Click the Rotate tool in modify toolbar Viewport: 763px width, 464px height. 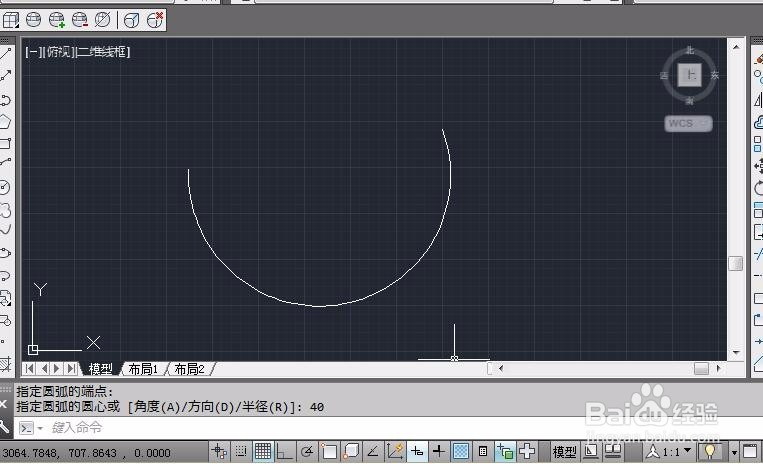click(759, 188)
